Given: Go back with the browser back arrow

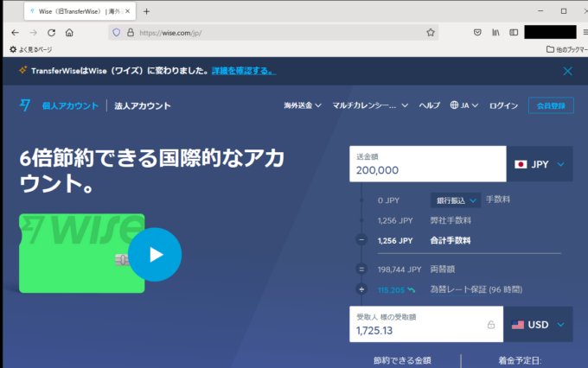Looking at the screenshot, I should click(15, 33).
